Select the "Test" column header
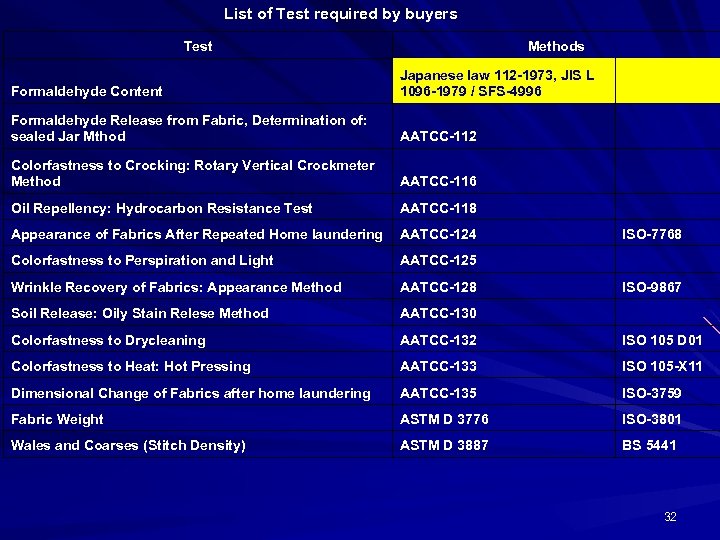 [198, 46]
